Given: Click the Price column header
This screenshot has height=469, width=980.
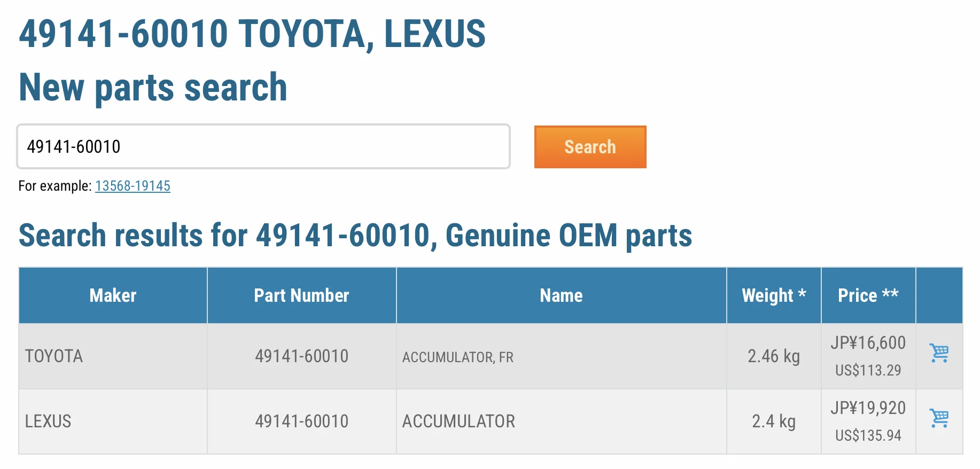Looking at the screenshot, I should [868, 295].
